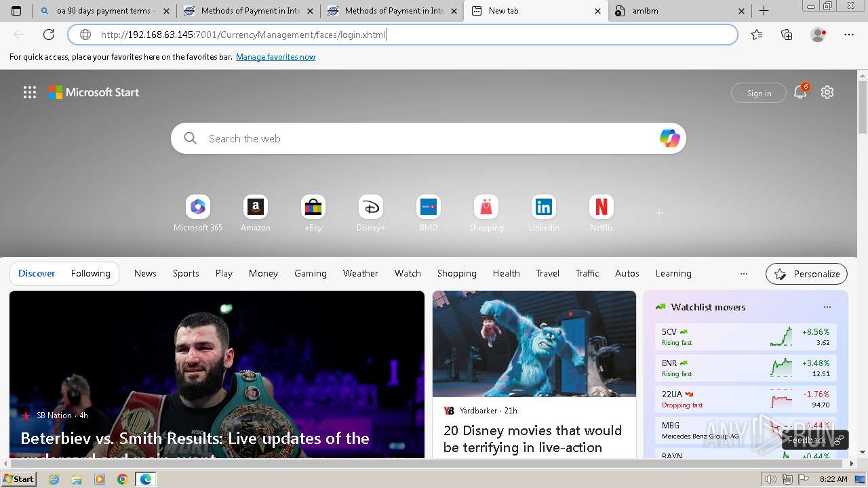Open the Shopping shortcut tile
The image size is (868, 488).
pos(486,213)
